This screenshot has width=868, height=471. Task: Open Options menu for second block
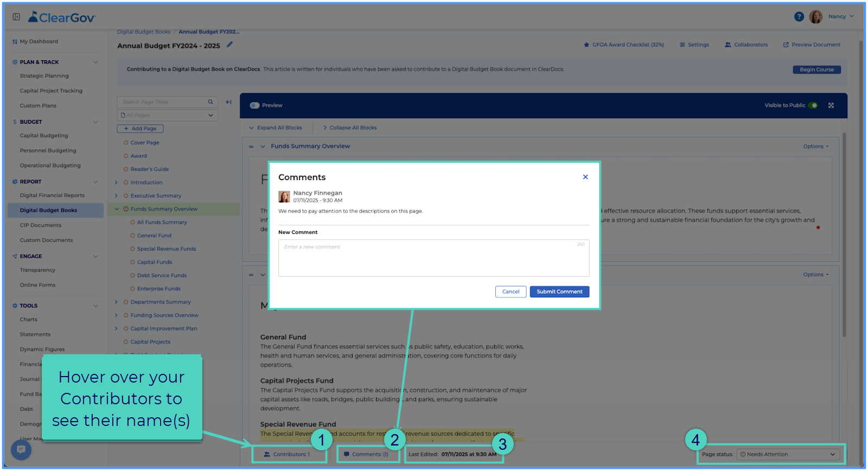pyautogui.click(x=816, y=275)
